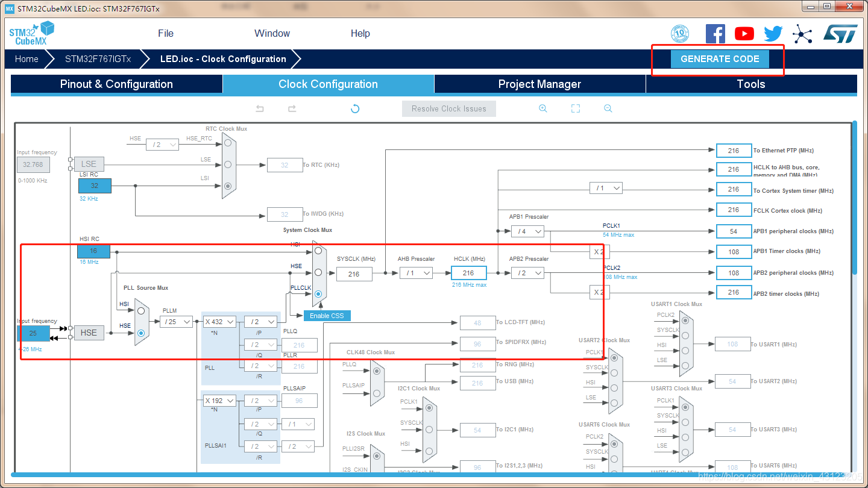The width and height of the screenshot is (868, 488).
Task: Switch to Project Manager tab
Action: [x=539, y=84]
